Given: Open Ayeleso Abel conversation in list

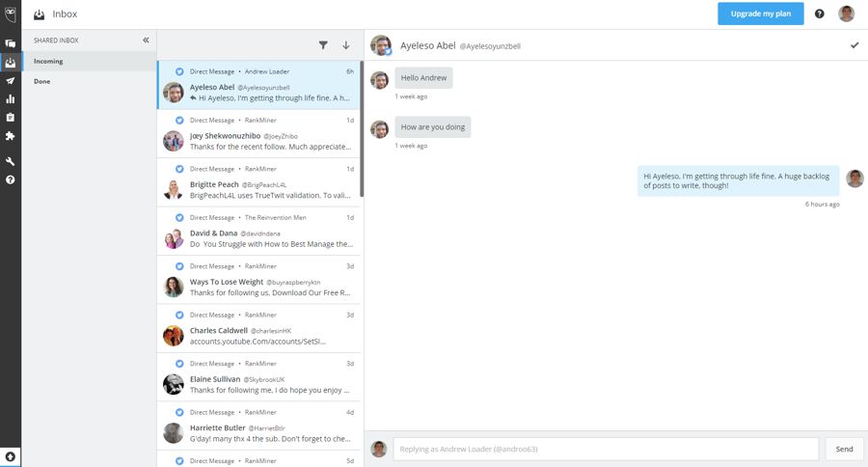Looking at the screenshot, I should [259, 85].
